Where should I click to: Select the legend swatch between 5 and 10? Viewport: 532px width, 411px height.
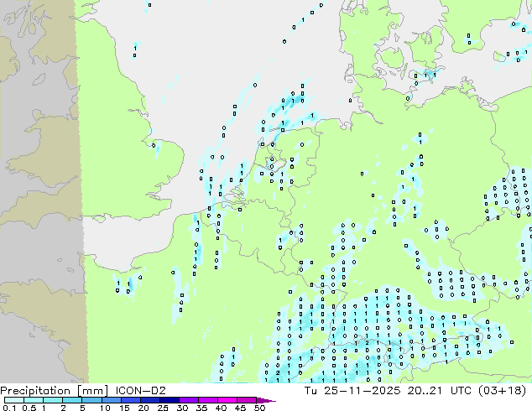click(91, 400)
